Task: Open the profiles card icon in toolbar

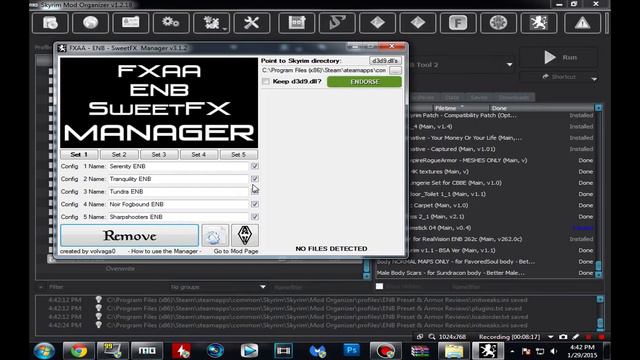Action: click(131, 22)
